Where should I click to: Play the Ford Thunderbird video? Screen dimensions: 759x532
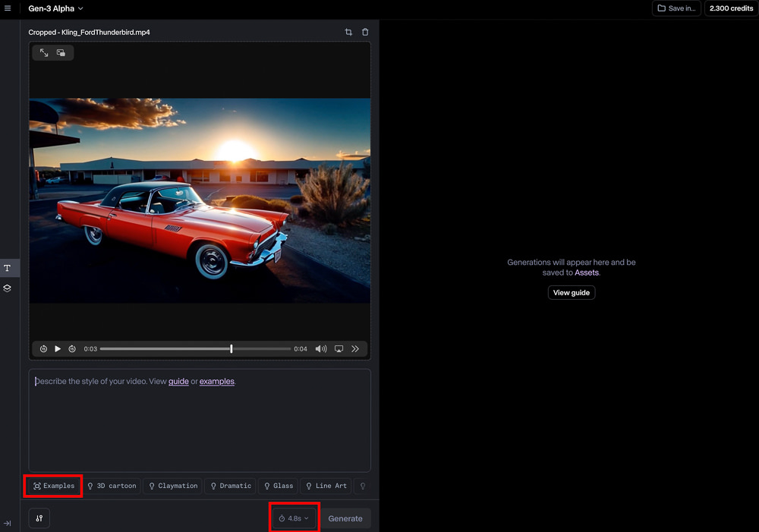[x=58, y=349]
